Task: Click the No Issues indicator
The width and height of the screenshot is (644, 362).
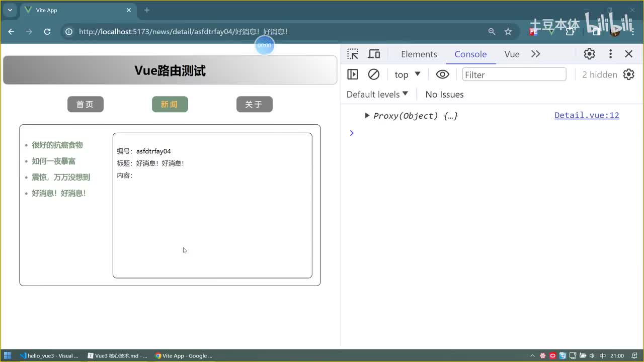Action: point(445,95)
